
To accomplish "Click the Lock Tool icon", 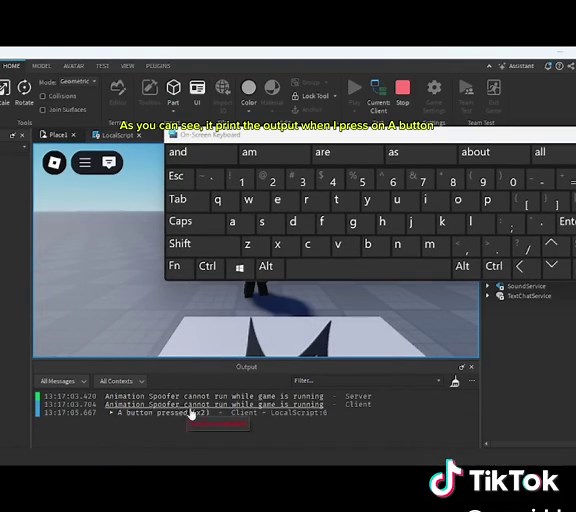I will (x=295, y=96).
